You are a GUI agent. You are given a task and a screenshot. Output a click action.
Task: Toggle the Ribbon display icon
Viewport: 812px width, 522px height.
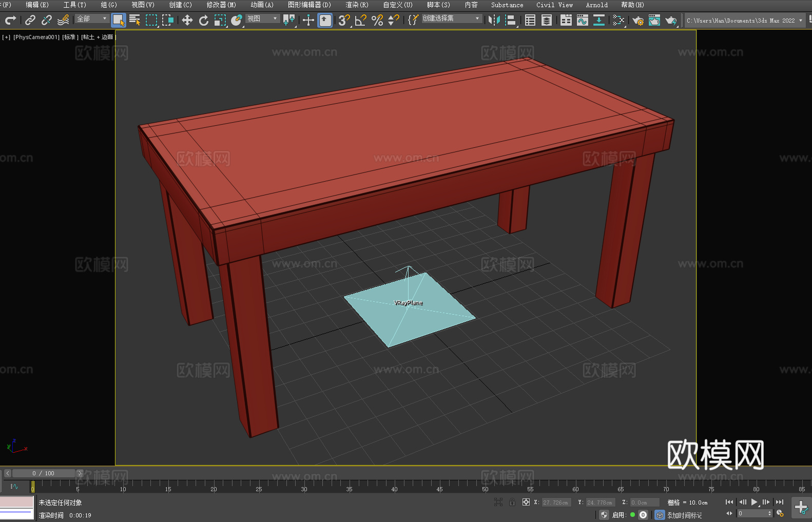coord(566,20)
